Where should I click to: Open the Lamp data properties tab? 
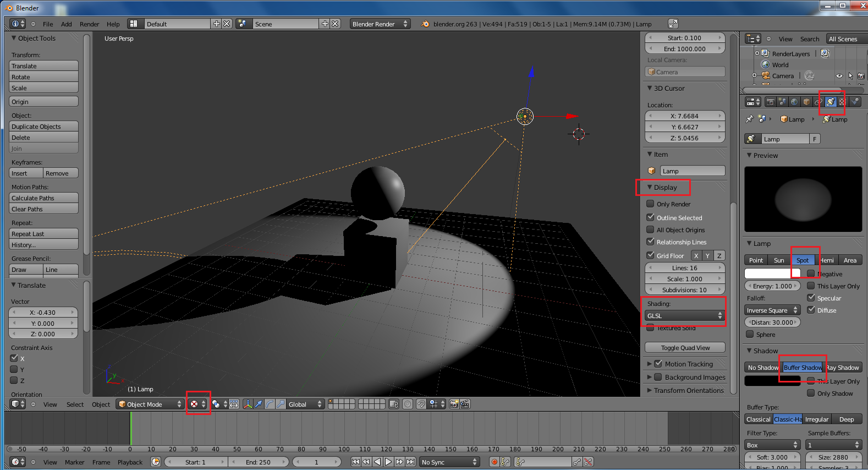(831, 102)
